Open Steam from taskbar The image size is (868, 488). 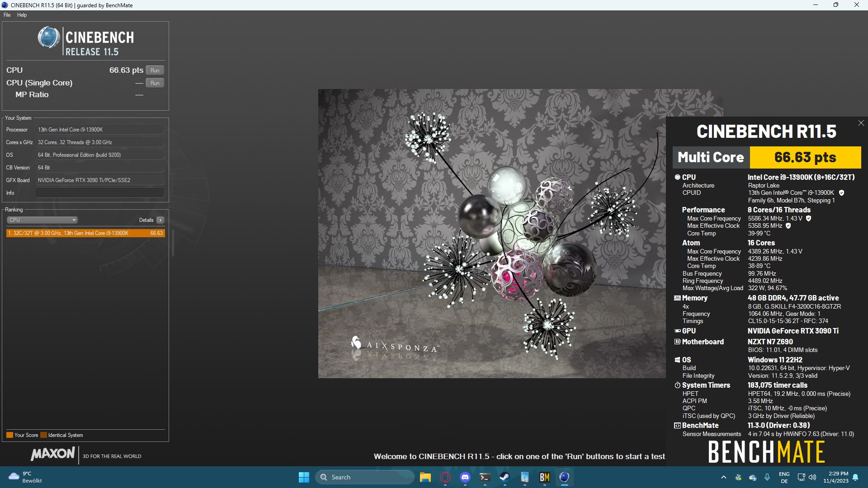pos(505,477)
